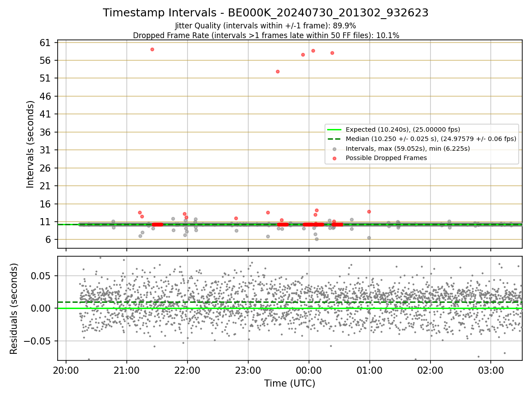
Task: Click the solid green line sample in the legend
Action: pos(334,129)
